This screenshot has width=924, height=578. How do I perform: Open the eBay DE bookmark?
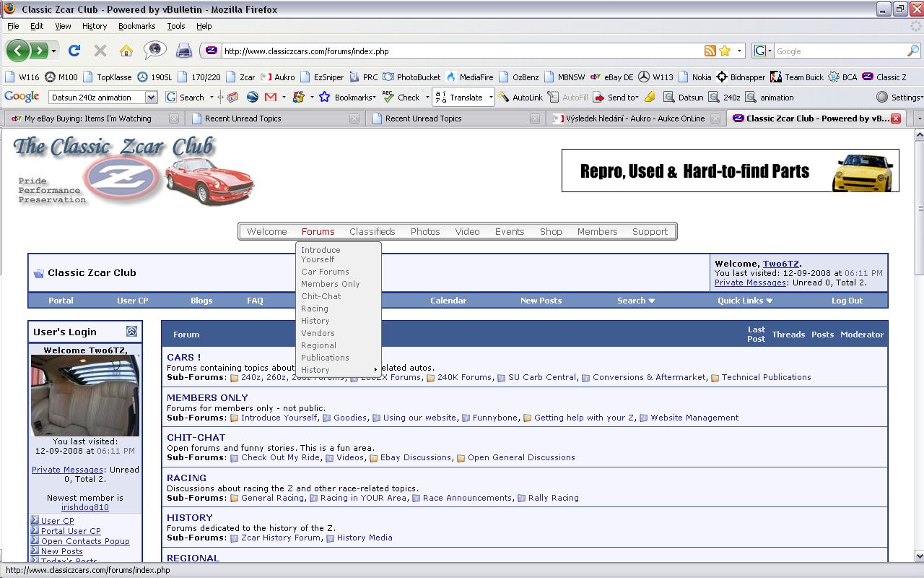[611, 77]
